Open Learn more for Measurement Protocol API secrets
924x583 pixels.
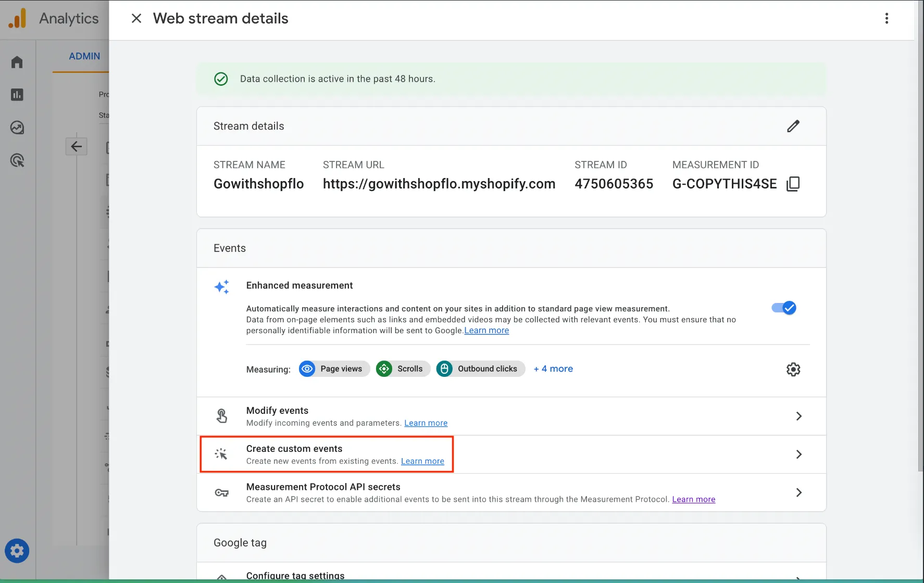693,499
